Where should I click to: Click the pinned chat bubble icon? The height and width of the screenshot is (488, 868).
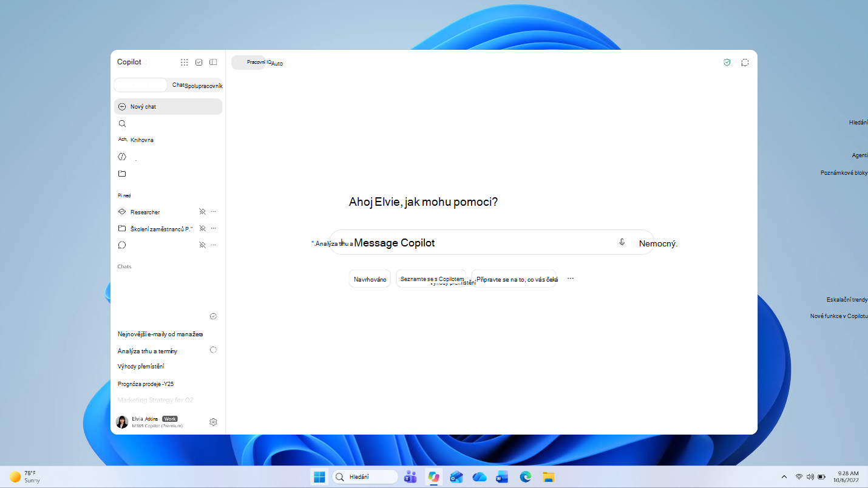(x=122, y=245)
